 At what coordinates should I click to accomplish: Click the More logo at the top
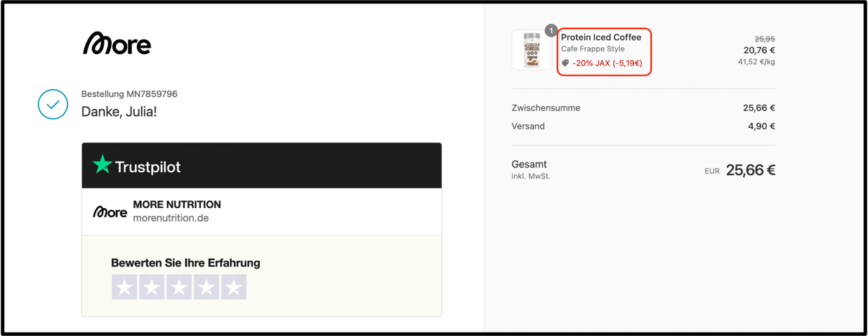coord(117,44)
